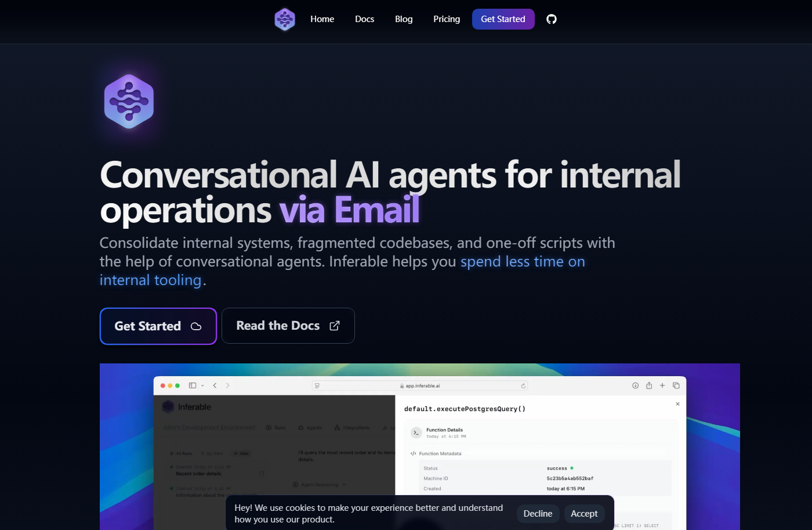Click the tab overview icon in the demo browser
This screenshot has height=530, width=812.
676,385
